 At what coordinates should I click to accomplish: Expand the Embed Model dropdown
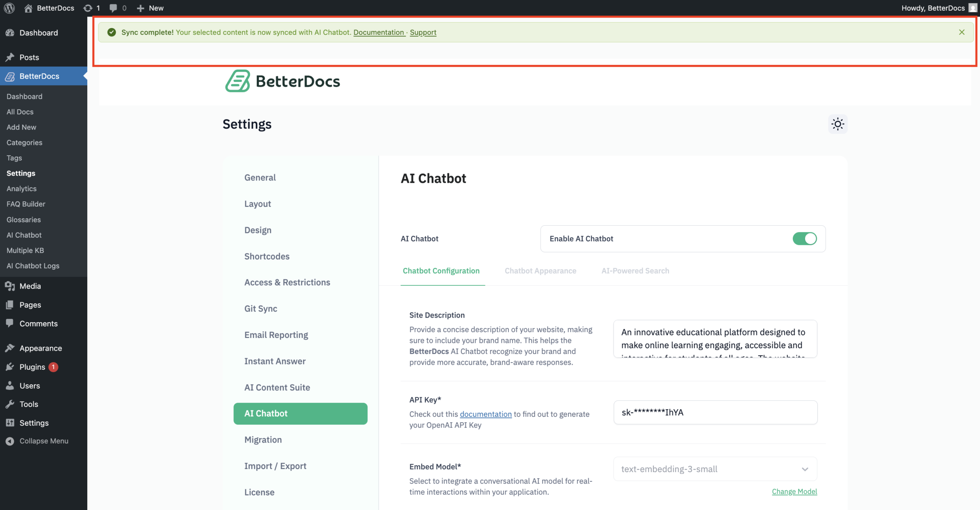(x=715, y=469)
